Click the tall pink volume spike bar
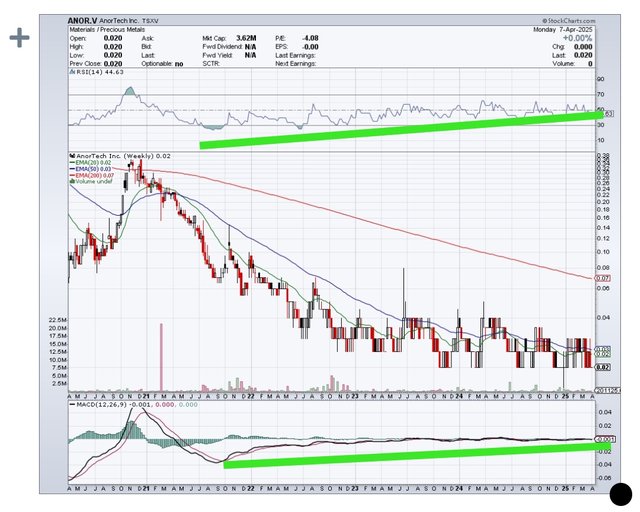The width and height of the screenshot is (640, 512). [x=161, y=357]
